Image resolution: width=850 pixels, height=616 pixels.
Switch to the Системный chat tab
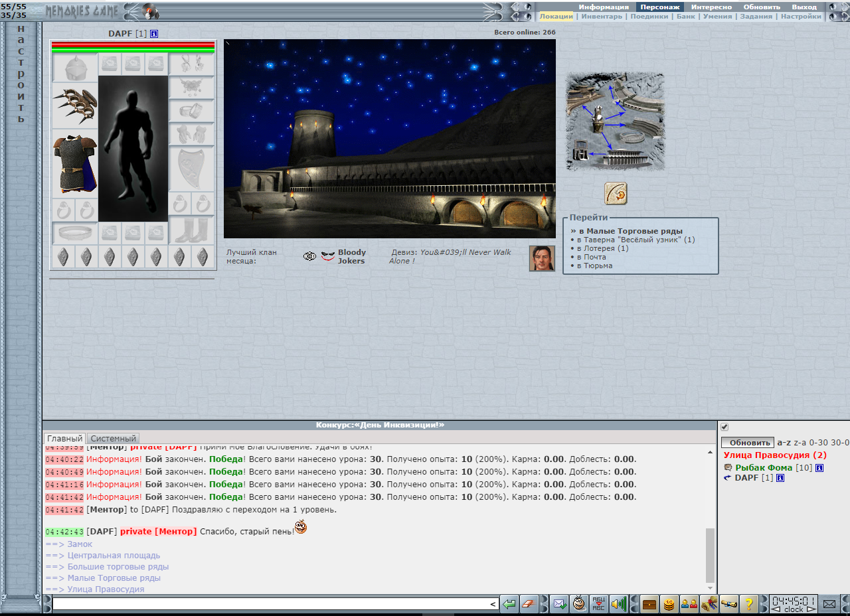point(114,439)
